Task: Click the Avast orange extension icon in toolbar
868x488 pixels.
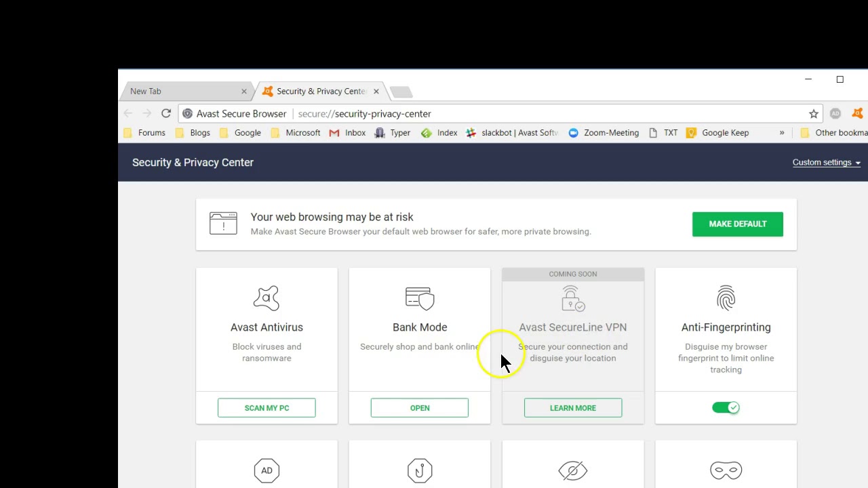Action: (858, 113)
